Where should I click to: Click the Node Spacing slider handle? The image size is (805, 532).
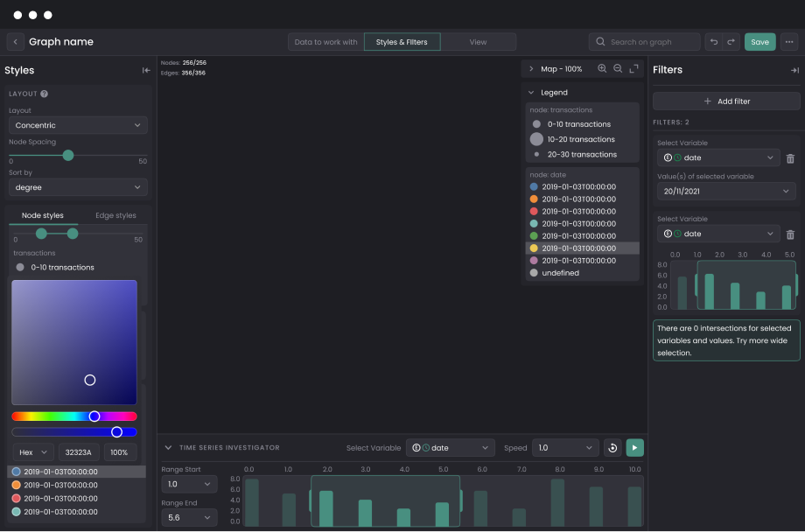67,155
